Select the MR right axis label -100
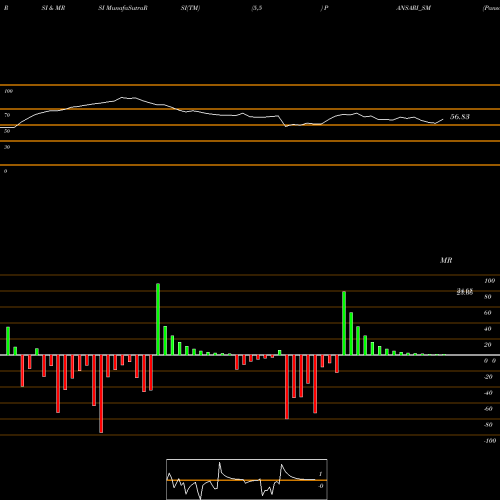 (x=490, y=441)
